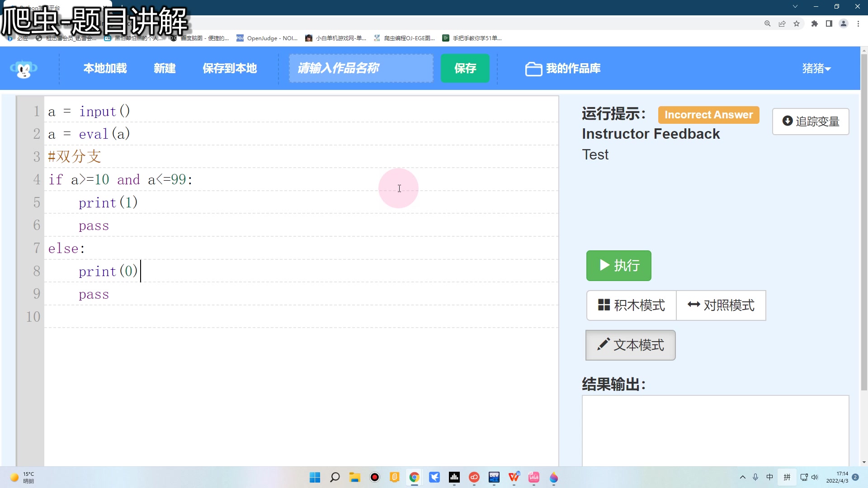The height and width of the screenshot is (488, 868).
Task: Expand hidden system tray icons
Action: [743, 478]
